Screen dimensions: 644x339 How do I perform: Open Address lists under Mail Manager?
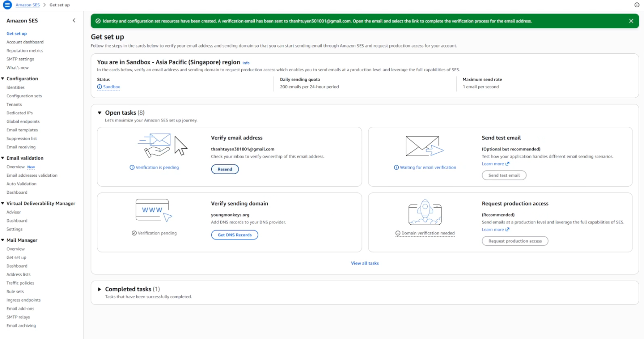point(18,274)
